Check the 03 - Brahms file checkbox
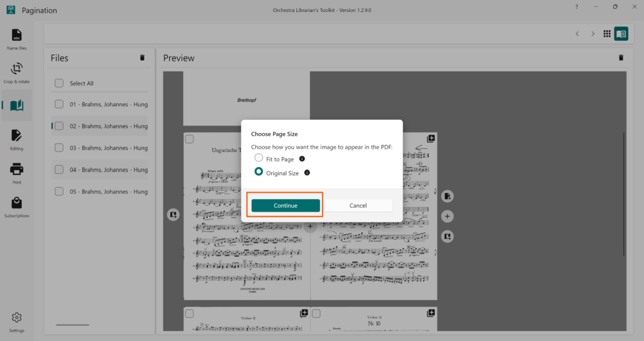Image resolution: width=644 pixels, height=341 pixels. click(59, 148)
